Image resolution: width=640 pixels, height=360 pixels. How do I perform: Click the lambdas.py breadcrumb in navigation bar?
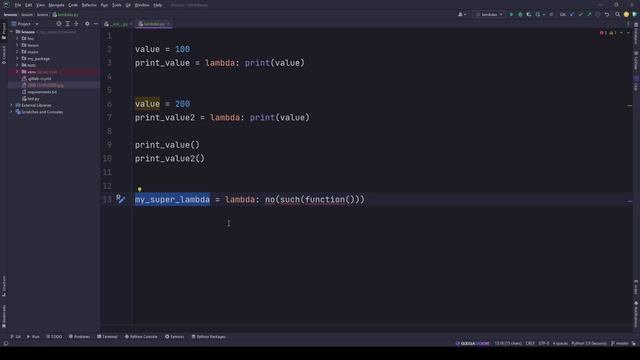(65, 15)
